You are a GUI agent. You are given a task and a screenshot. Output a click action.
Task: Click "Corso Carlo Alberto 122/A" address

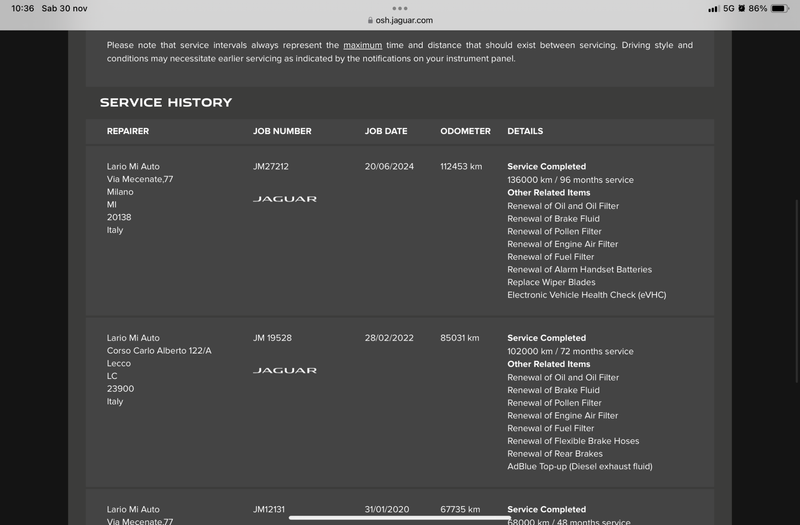pos(159,351)
